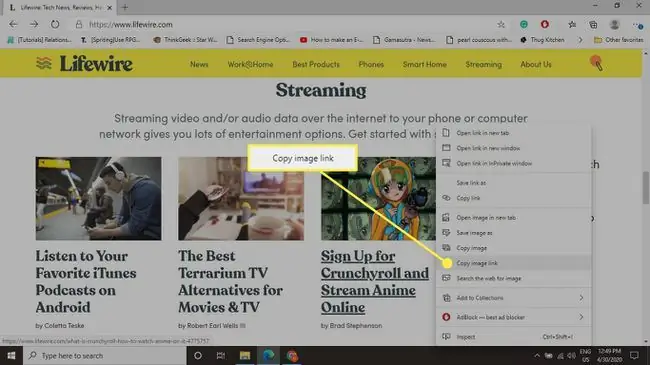Open a new tab with plus button
Viewport: 650px width, 365px height.
pyautogui.click(x=125, y=7)
